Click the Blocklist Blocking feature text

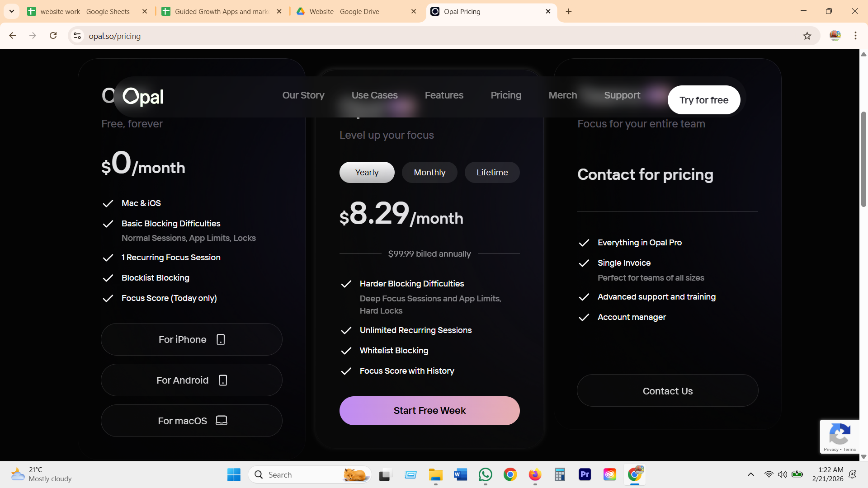click(155, 278)
